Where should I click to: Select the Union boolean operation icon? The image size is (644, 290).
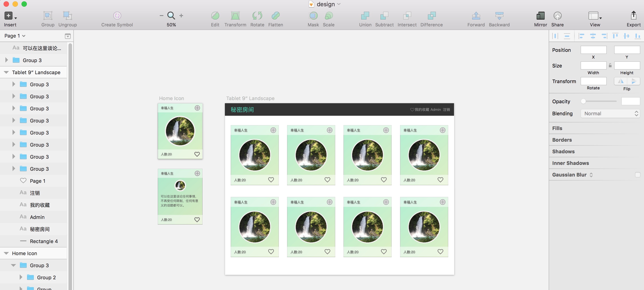365,16
